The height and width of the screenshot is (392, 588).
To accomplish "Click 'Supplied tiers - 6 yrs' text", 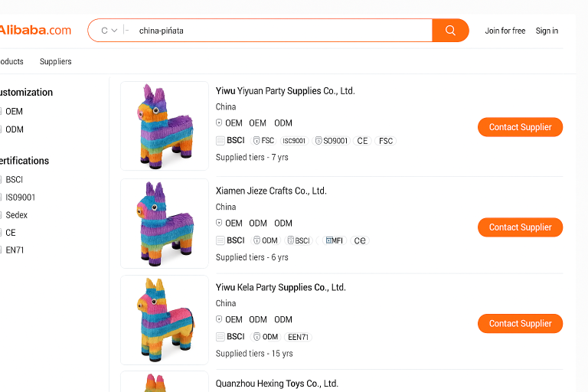I will [252, 257].
